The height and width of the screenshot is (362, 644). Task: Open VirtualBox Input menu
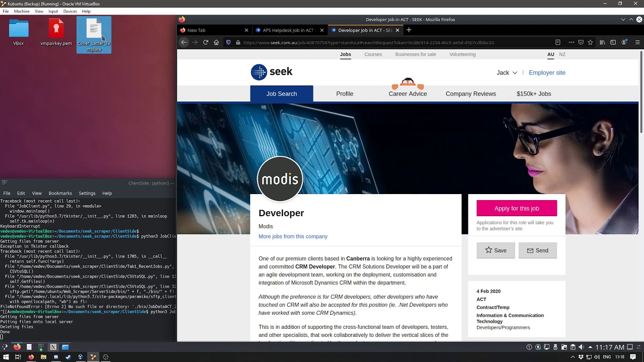(x=53, y=11)
